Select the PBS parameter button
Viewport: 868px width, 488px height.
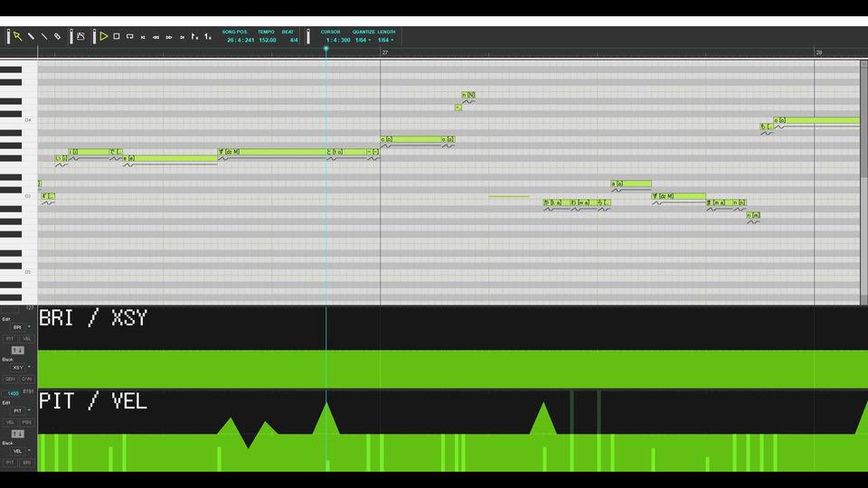(x=26, y=422)
